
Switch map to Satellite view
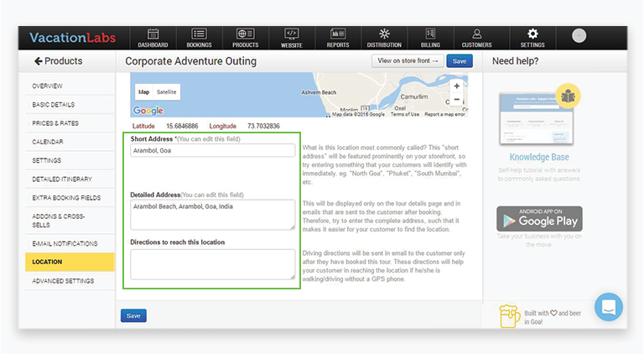click(167, 91)
